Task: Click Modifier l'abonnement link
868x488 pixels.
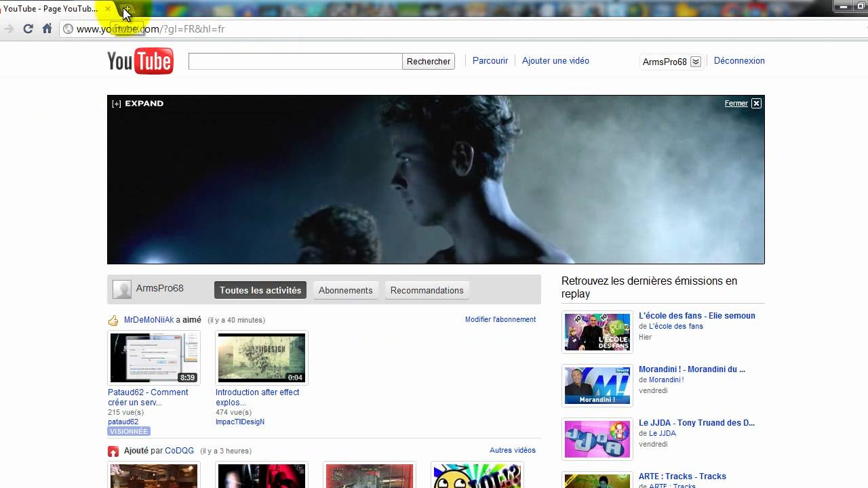Action: (x=500, y=319)
